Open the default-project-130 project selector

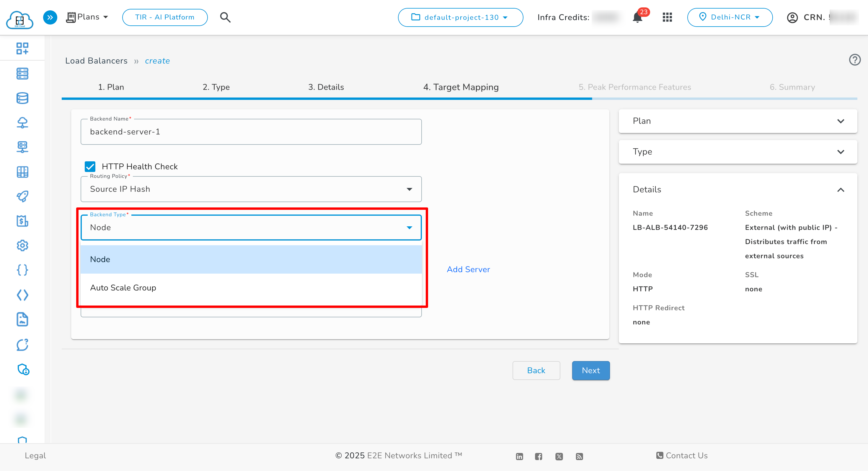coord(460,17)
